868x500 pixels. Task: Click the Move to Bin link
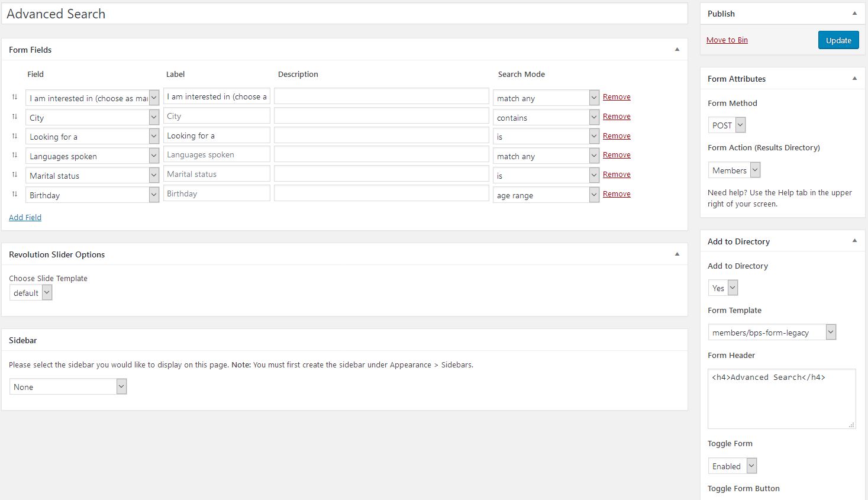[727, 40]
